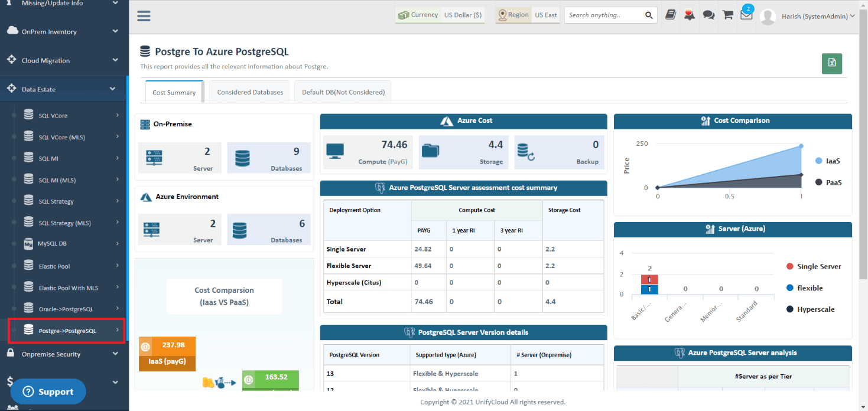Click the Onpremise Security lock icon
The image size is (868, 411).
click(x=11, y=353)
